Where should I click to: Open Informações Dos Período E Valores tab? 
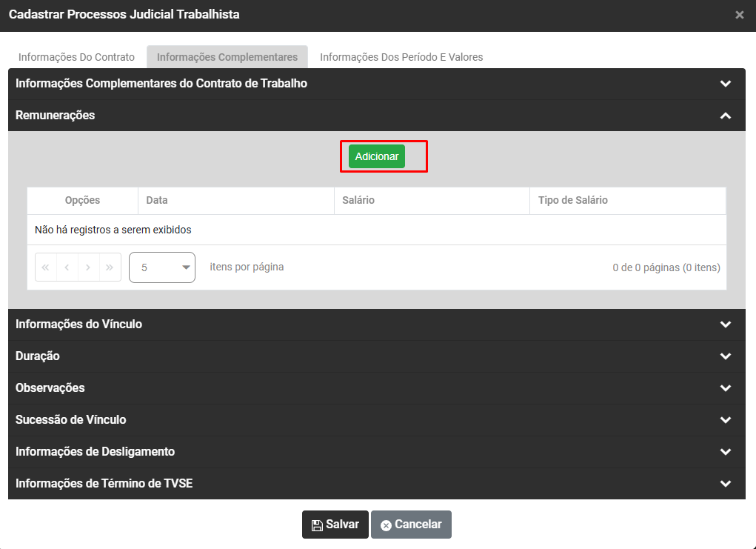[x=401, y=57]
